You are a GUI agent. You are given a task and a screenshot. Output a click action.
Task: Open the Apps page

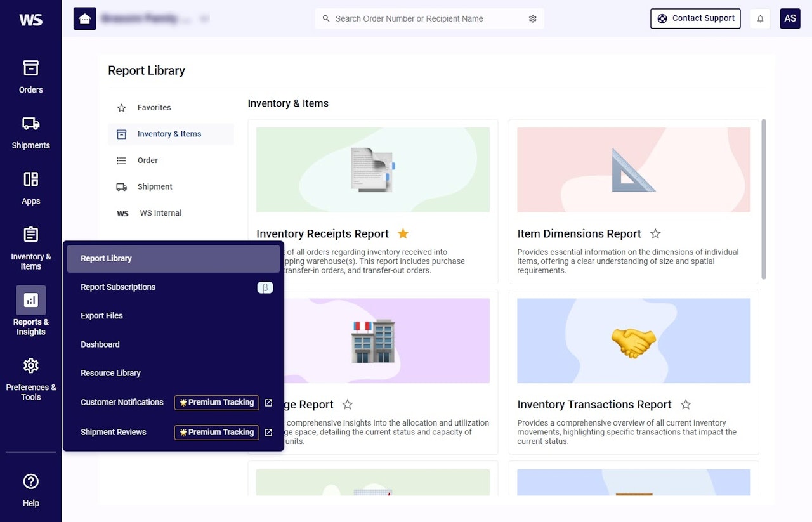click(30, 188)
